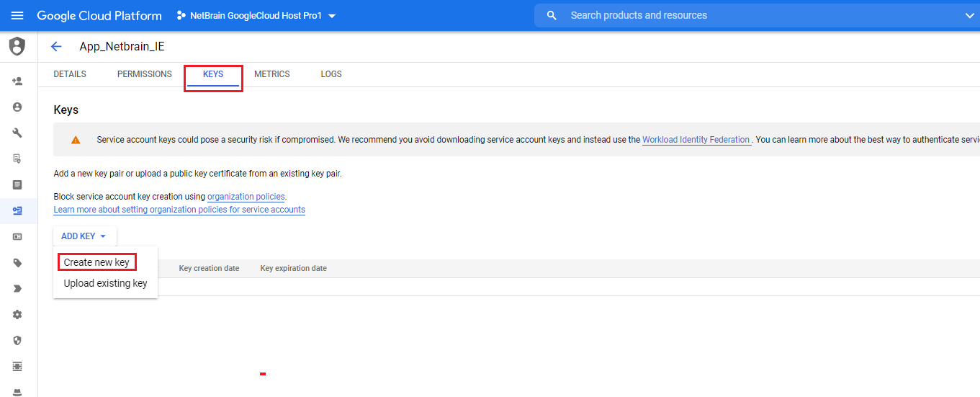This screenshot has height=397, width=980.
Task: Choose Create new key from menu
Action: click(96, 262)
